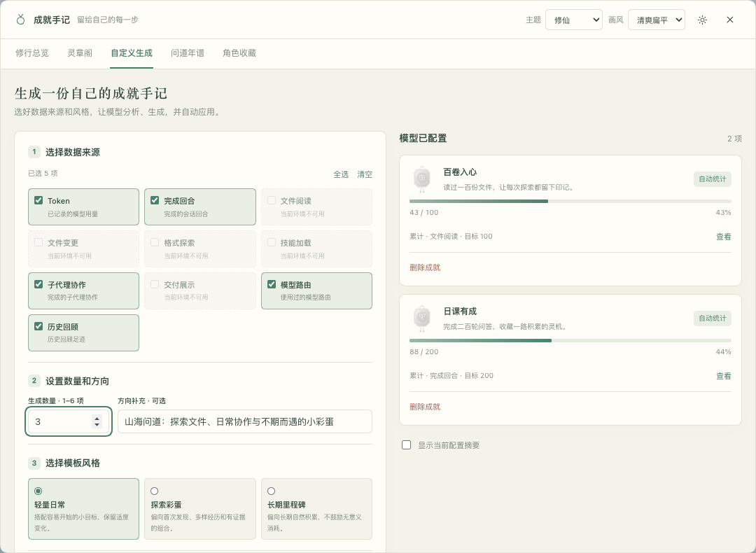Viewport: 756px width, 553px height.
Task: Click the disabled 文件阅读 checkbox
Action: click(272, 200)
